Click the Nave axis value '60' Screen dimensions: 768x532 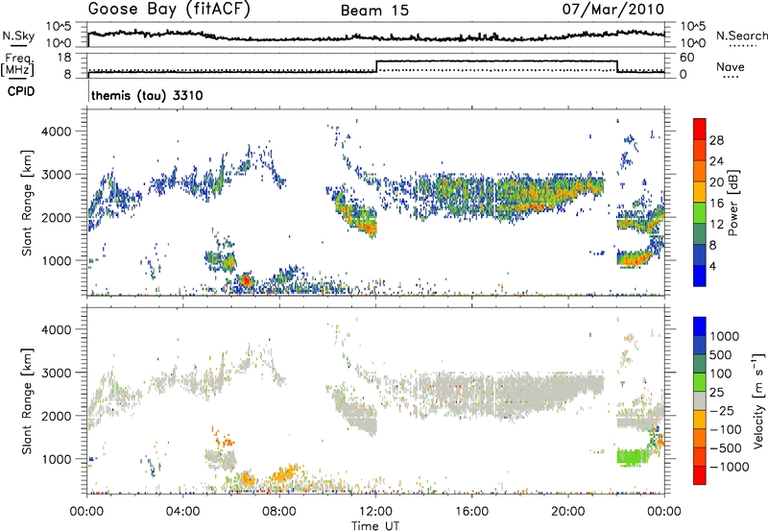(687, 58)
